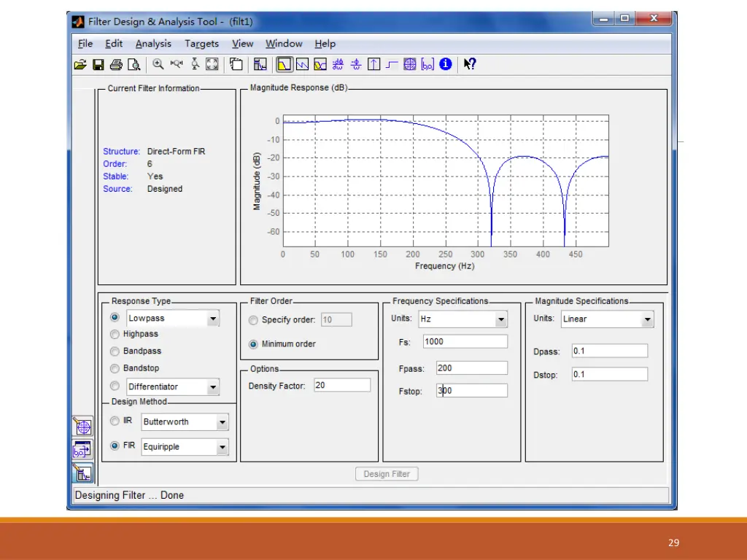
Task: Open the Pole/Zero Editor sidebar panel
Action: pyautogui.click(x=82, y=426)
